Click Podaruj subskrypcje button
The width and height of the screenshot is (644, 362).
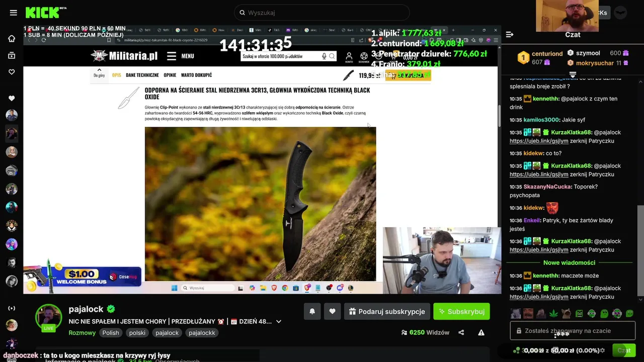click(387, 311)
